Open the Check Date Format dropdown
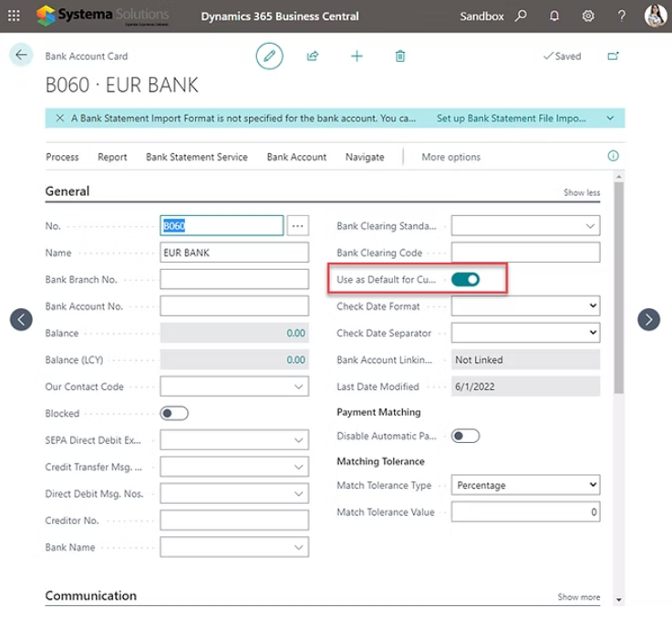Screen dimensions: 672x619 point(525,306)
